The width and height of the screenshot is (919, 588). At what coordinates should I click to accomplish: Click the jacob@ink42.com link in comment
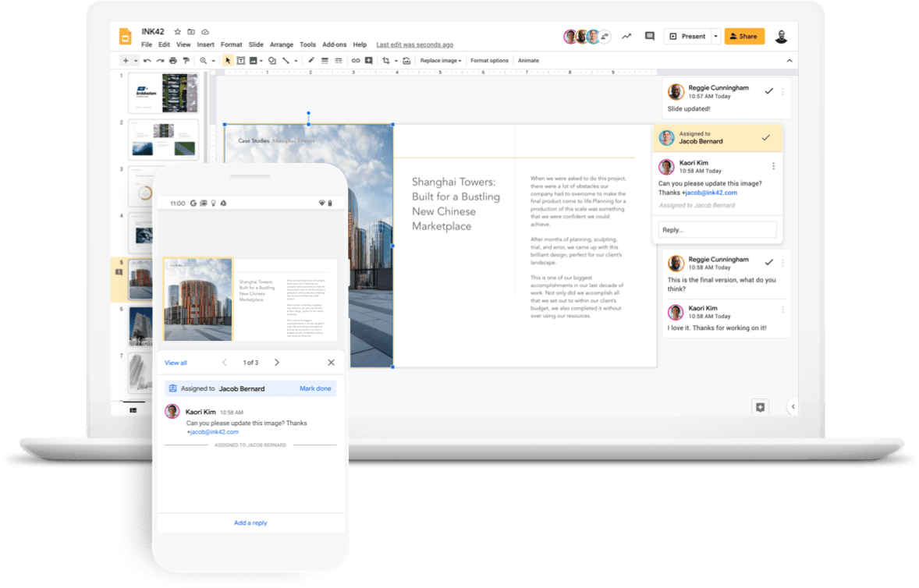711,193
